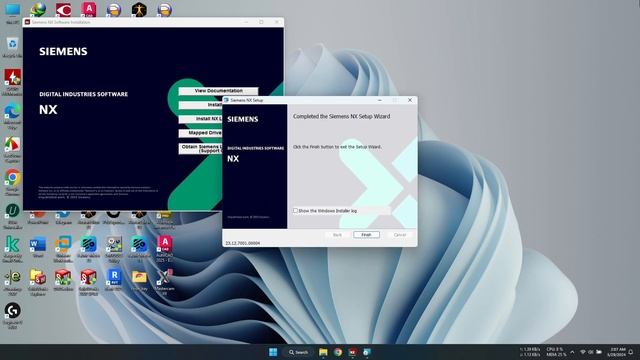Open Chrome from the taskbar

338,352
